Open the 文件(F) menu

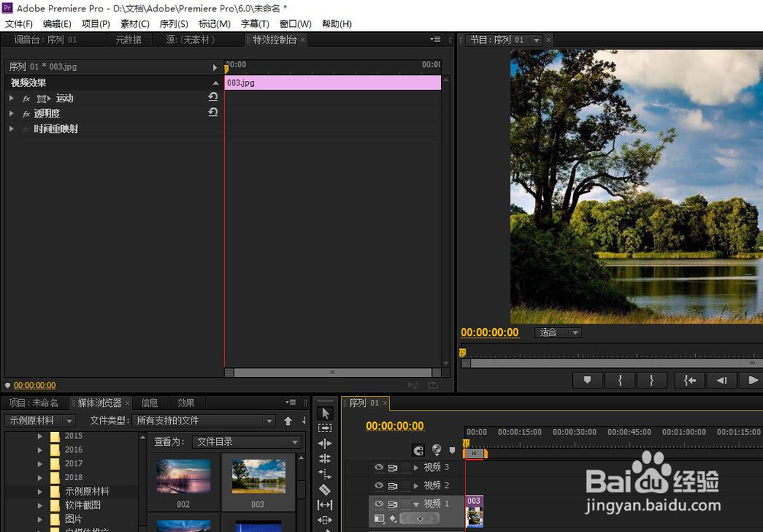pyautogui.click(x=18, y=24)
